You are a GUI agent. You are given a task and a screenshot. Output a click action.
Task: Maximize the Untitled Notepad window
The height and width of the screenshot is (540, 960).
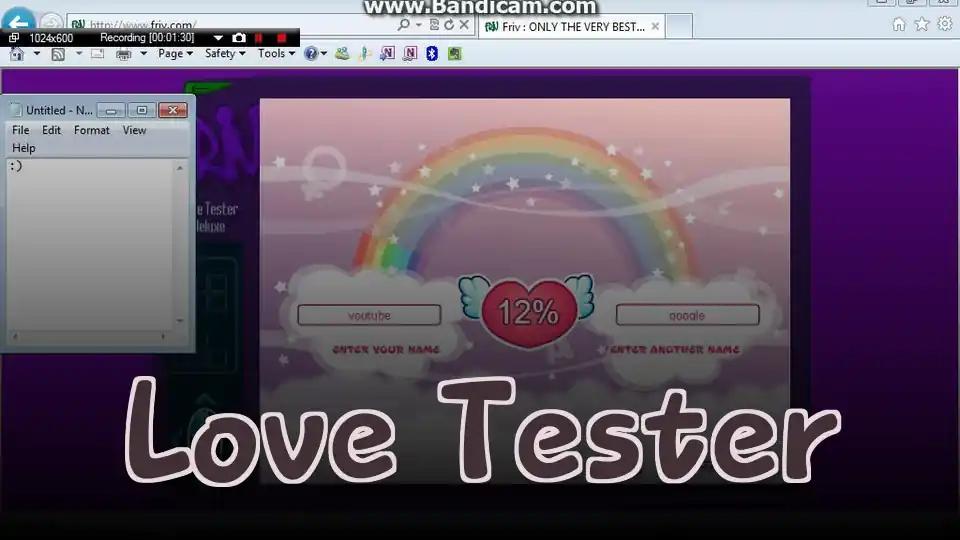click(141, 111)
